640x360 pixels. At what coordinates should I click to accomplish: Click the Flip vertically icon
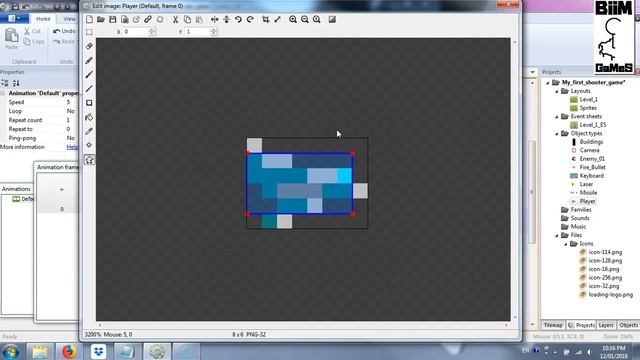pos(226,19)
